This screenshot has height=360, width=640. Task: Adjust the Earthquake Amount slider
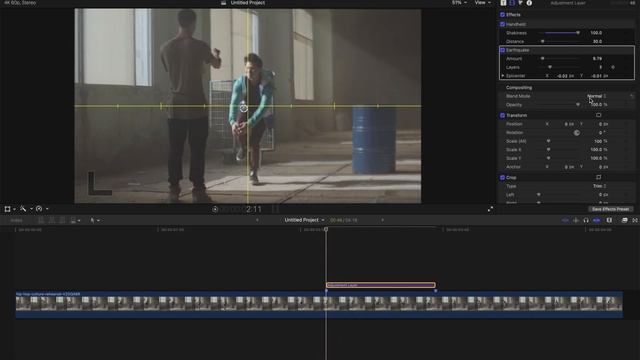[542, 59]
